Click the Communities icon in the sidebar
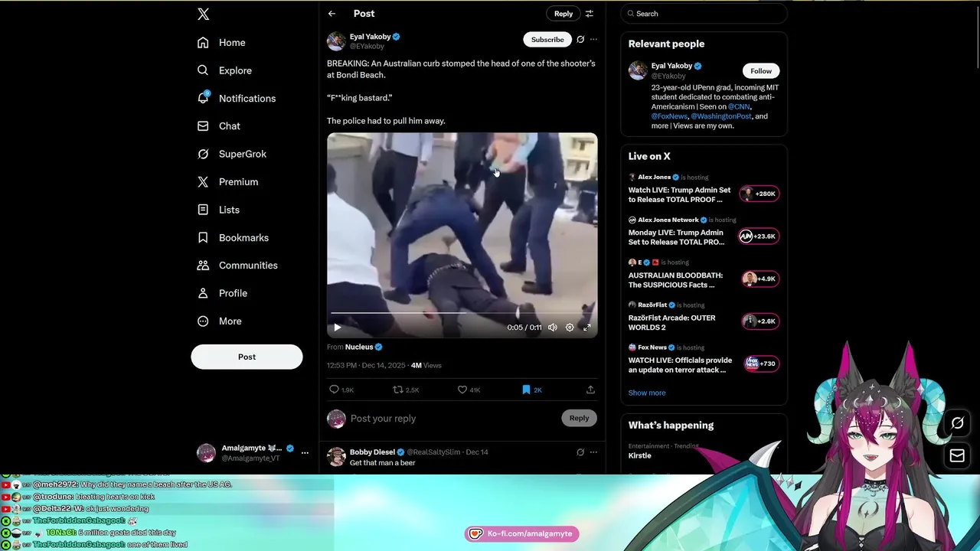The height and width of the screenshot is (551, 980). 203,266
